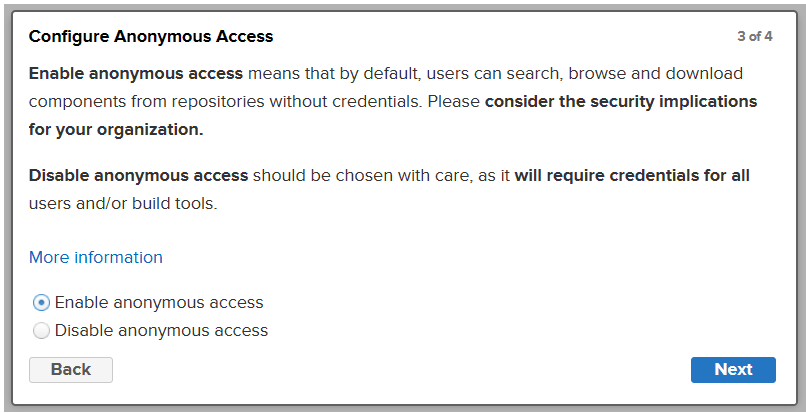Select the Disable anonymous access radio button
806x413 pixels.
coord(42,330)
